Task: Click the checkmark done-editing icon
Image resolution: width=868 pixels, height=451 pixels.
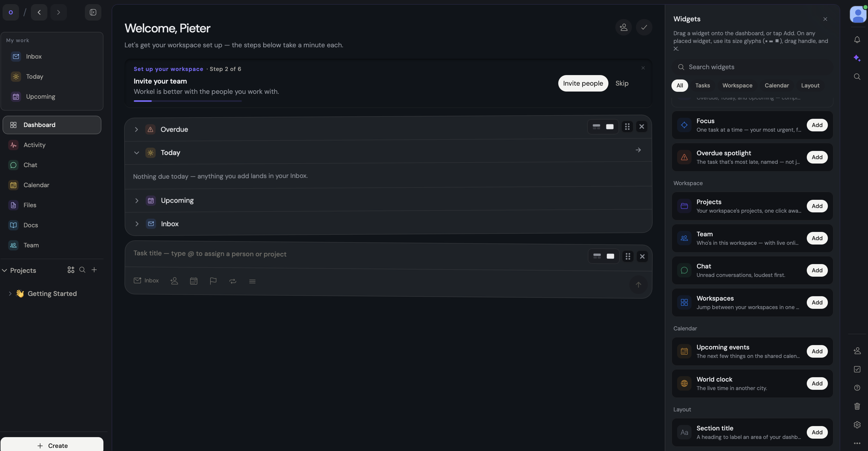Action: [x=644, y=27]
